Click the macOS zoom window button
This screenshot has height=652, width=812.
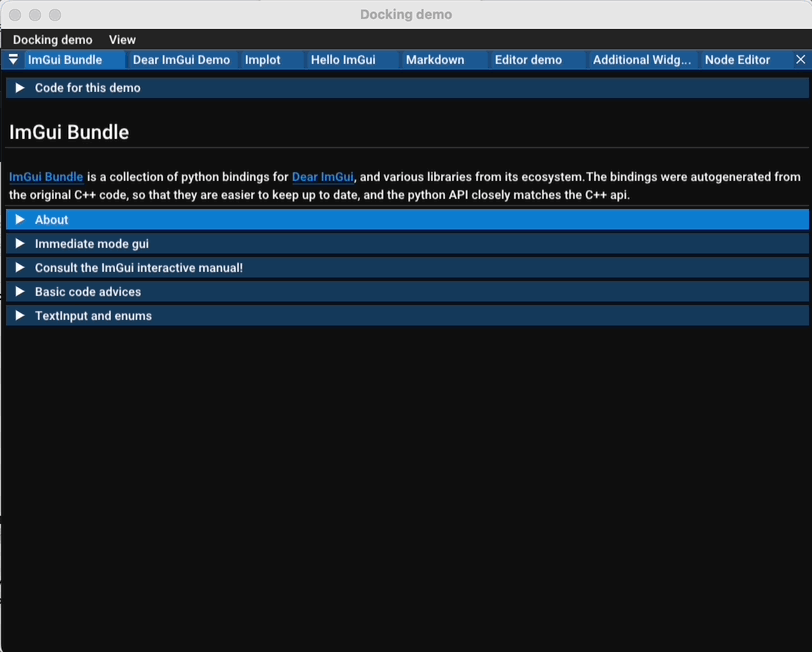(55, 15)
